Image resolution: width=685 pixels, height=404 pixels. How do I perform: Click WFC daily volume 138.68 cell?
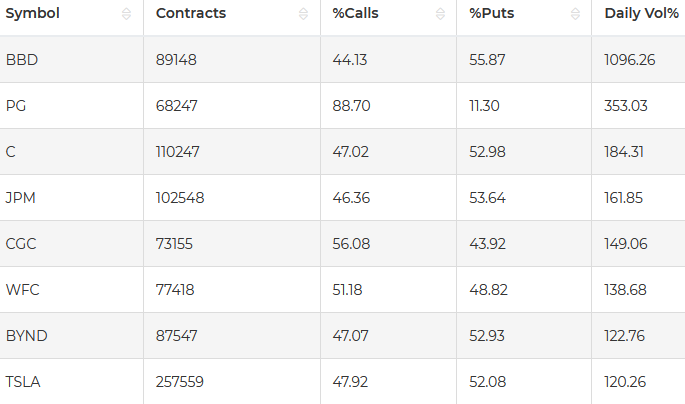tap(626, 290)
